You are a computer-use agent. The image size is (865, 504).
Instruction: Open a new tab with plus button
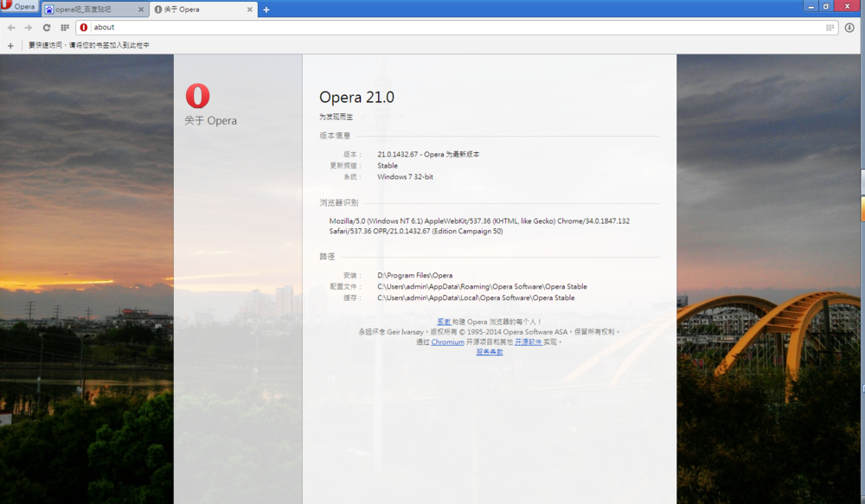[x=266, y=10]
